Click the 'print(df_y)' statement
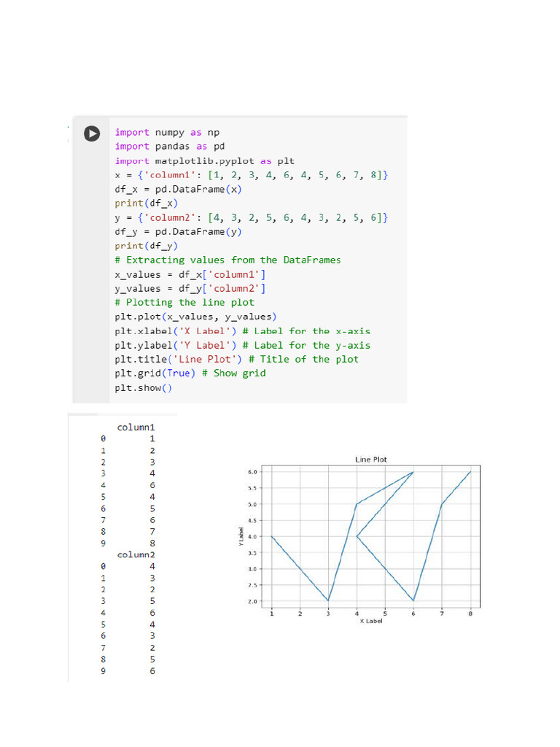The width and height of the screenshot is (560, 747). 146,246
